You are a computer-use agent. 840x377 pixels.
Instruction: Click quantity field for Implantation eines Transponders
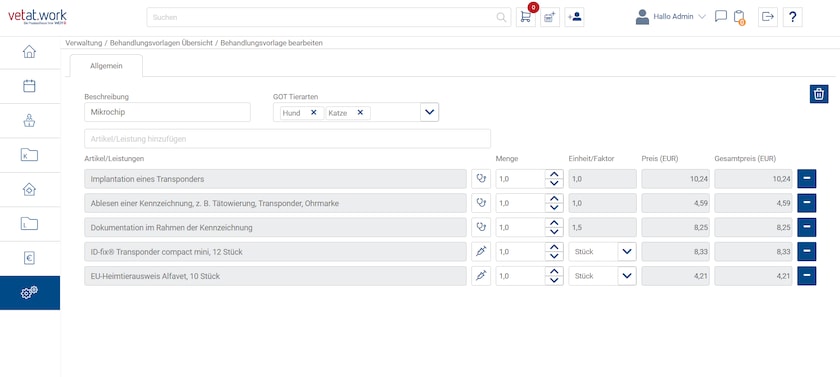point(521,179)
